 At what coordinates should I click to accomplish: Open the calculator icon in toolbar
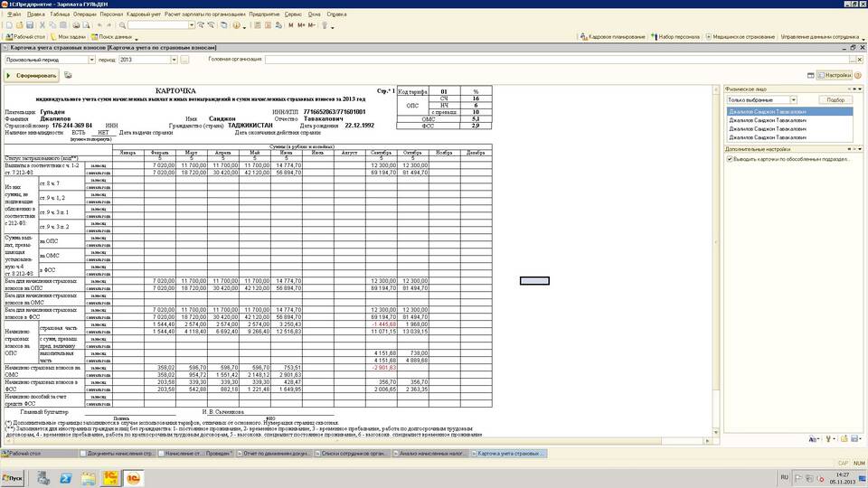(x=258, y=25)
